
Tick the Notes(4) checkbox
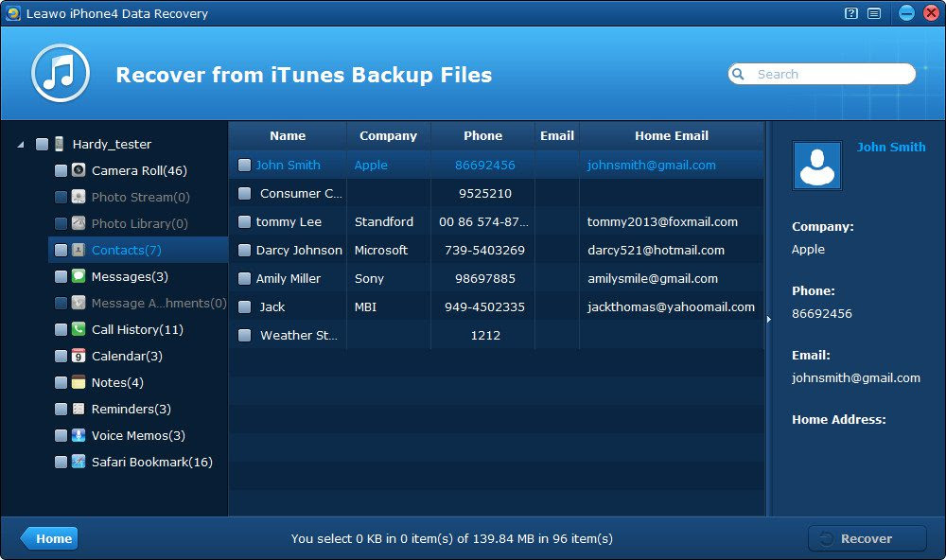(x=61, y=383)
